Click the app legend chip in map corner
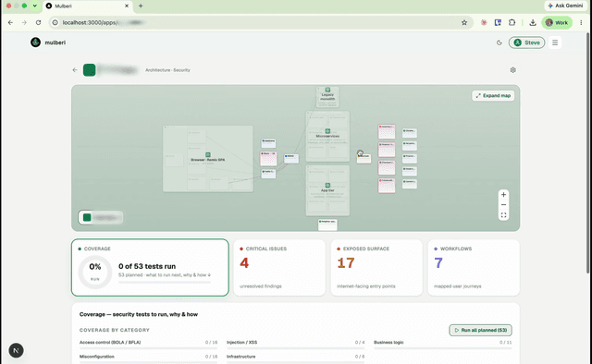This screenshot has height=364, width=592. click(x=101, y=217)
